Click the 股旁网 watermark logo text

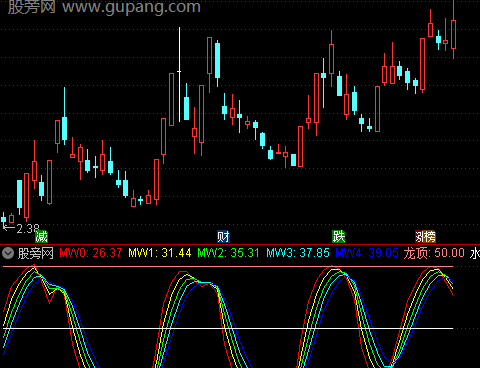pos(32,7)
